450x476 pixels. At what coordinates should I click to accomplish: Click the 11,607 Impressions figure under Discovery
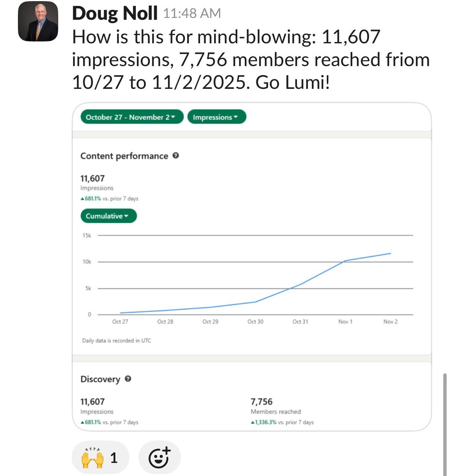[x=93, y=402]
